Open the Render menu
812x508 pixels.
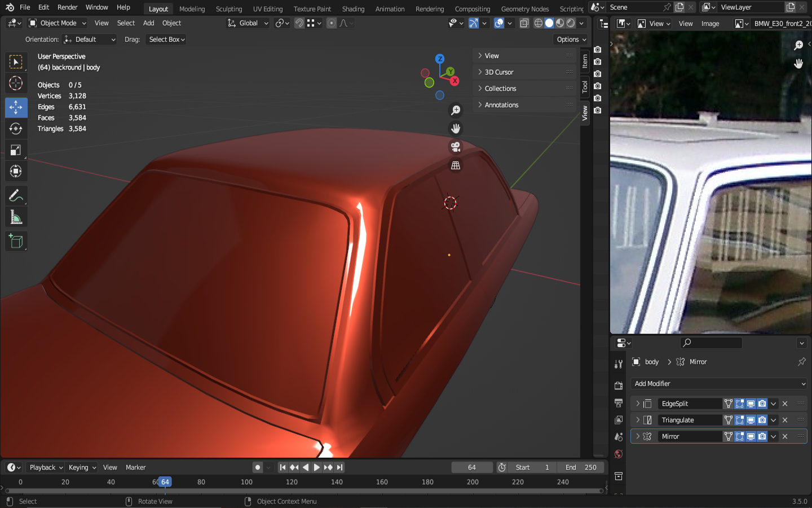point(67,7)
